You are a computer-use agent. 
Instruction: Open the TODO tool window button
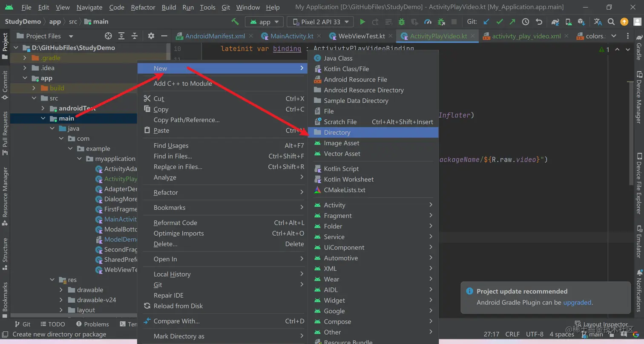52,324
